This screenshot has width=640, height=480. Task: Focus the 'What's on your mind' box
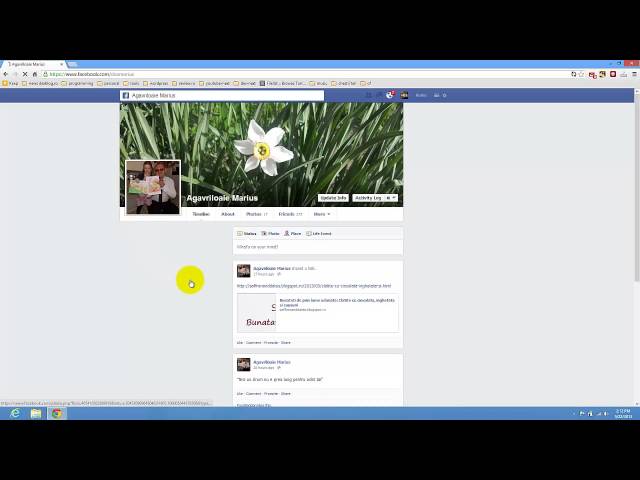click(x=318, y=247)
